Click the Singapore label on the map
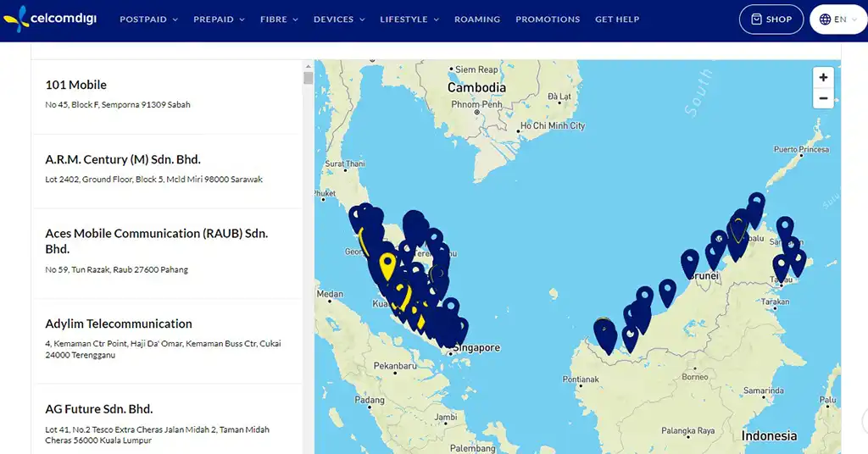The width and height of the screenshot is (868, 454). (x=477, y=348)
